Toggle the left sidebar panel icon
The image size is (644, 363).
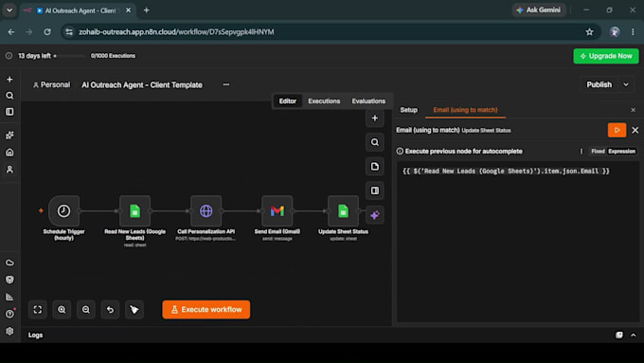[x=9, y=112]
